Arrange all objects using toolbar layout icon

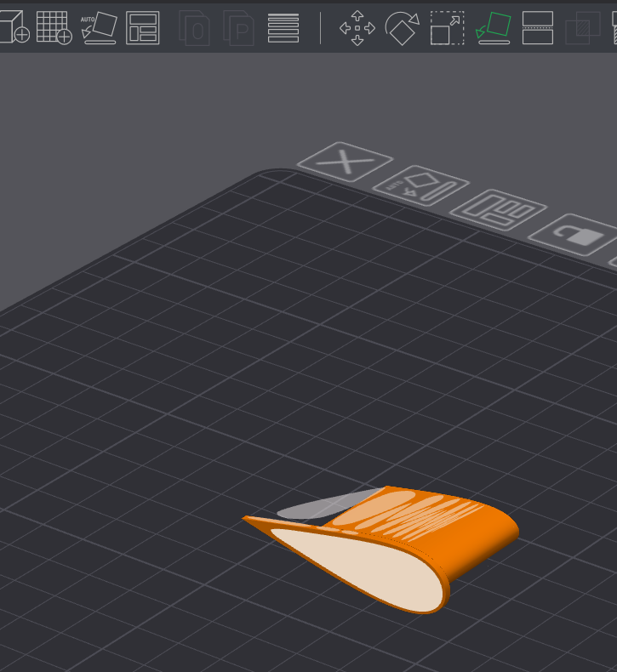pos(143,28)
